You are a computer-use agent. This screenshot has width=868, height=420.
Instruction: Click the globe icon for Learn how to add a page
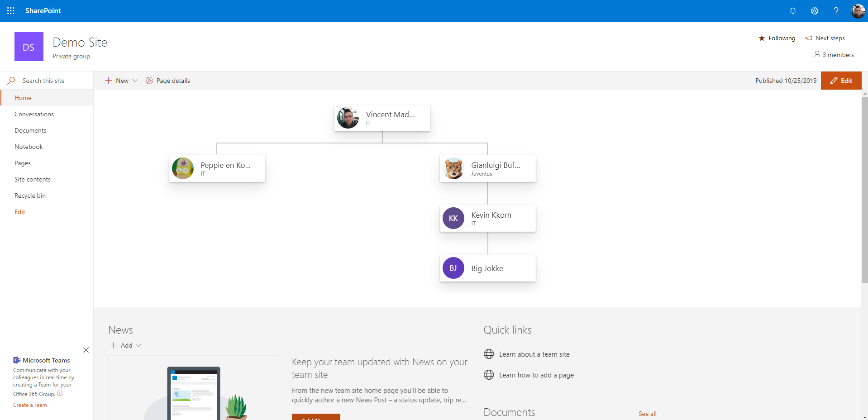[489, 375]
